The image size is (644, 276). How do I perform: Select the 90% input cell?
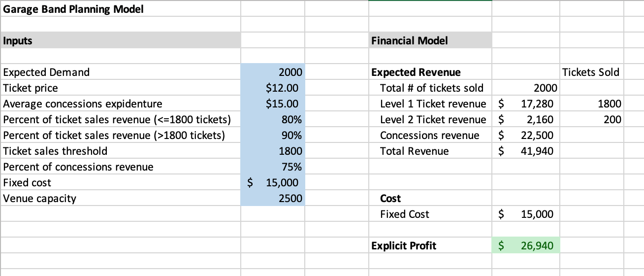click(x=273, y=135)
